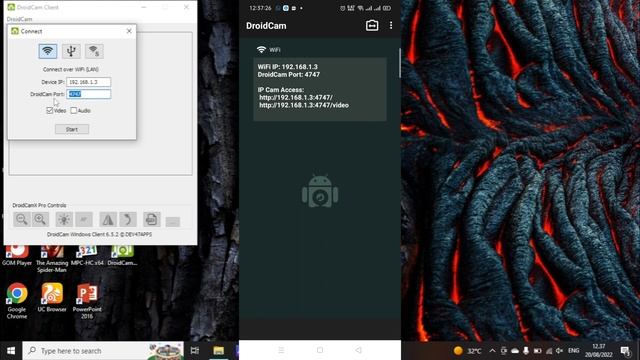
Task: Click the mirror flip video control
Action: point(108,219)
